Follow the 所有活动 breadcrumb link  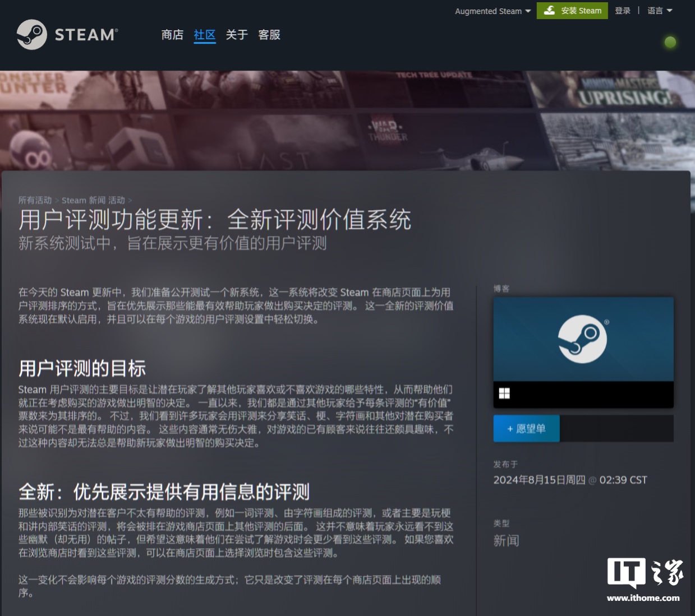[35, 200]
